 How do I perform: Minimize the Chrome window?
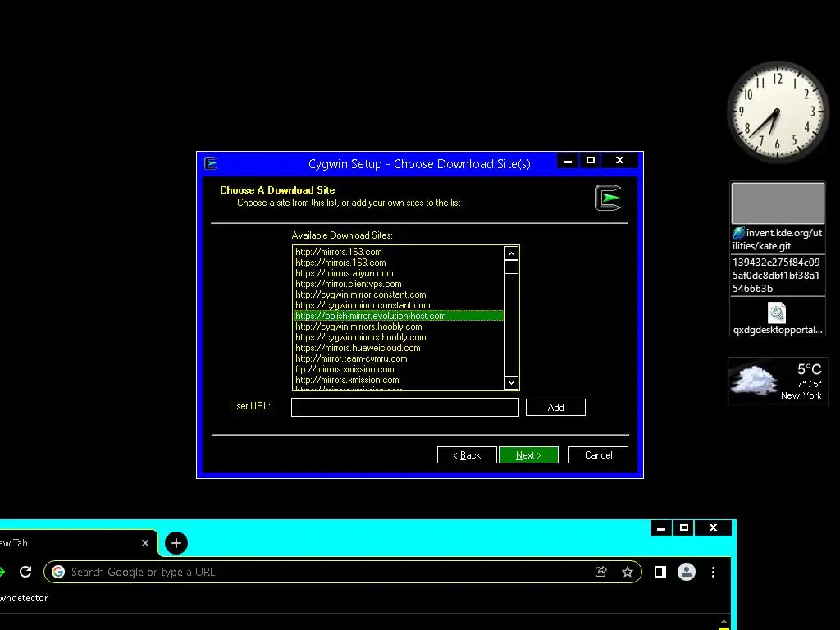pyautogui.click(x=661, y=527)
